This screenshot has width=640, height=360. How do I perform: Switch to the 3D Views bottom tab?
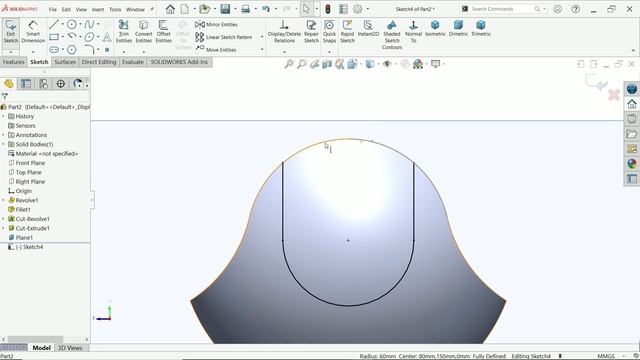coord(70,348)
